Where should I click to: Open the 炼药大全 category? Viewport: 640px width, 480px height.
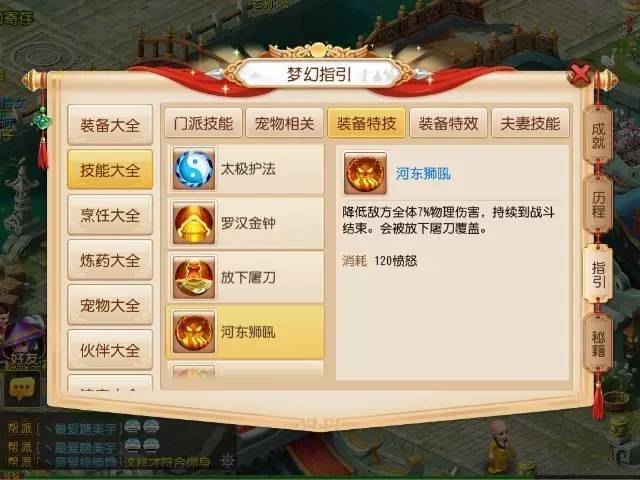(x=110, y=260)
